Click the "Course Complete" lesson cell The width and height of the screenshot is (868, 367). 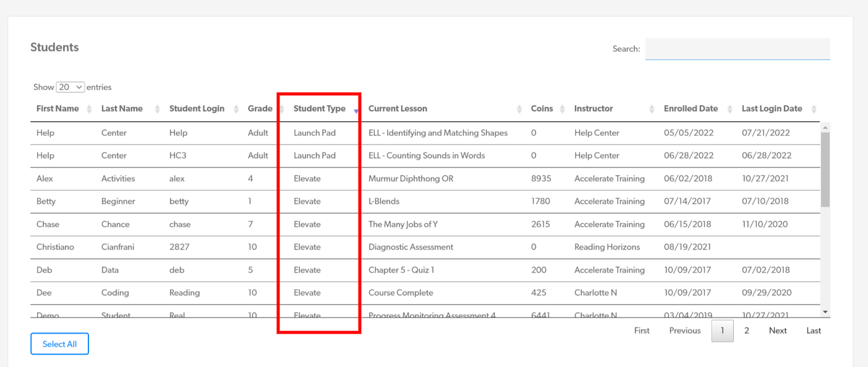[401, 293]
